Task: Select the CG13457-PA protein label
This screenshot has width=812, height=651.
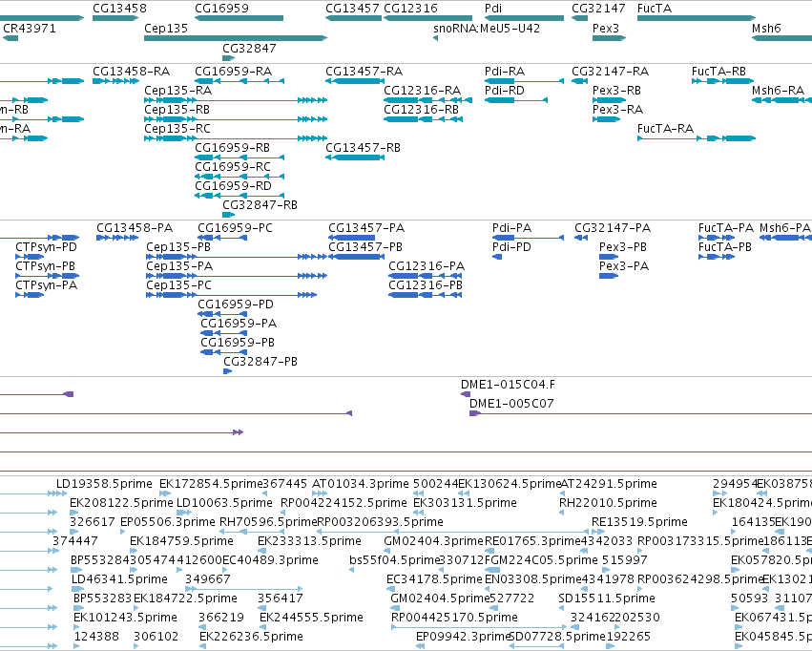Action: [366, 228]
